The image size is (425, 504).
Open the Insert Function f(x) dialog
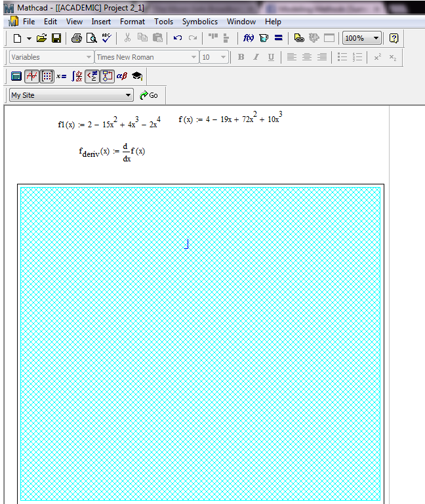249,38
